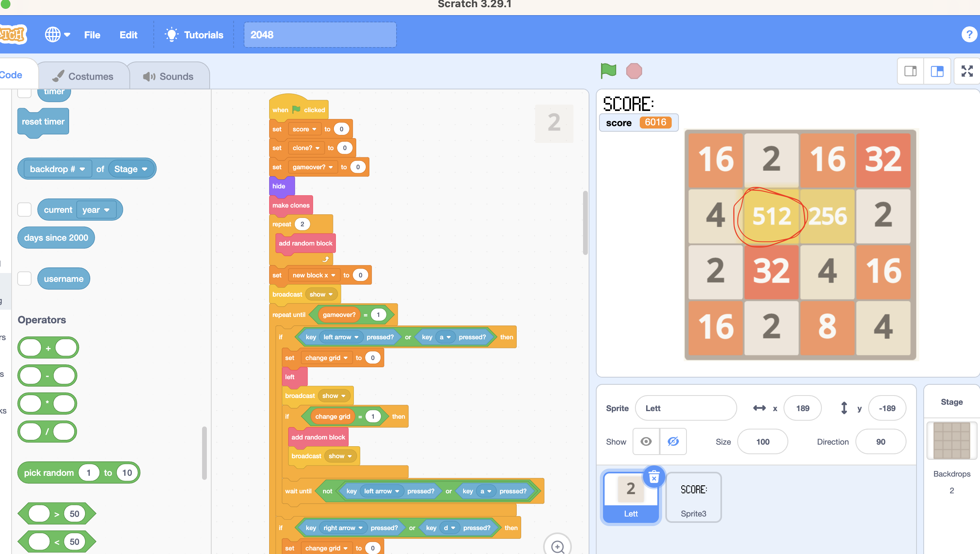Image resolution: width=980 pixels, height=554 pixels.
Task: Click the green flag to run project
Action: click(608, 71)
